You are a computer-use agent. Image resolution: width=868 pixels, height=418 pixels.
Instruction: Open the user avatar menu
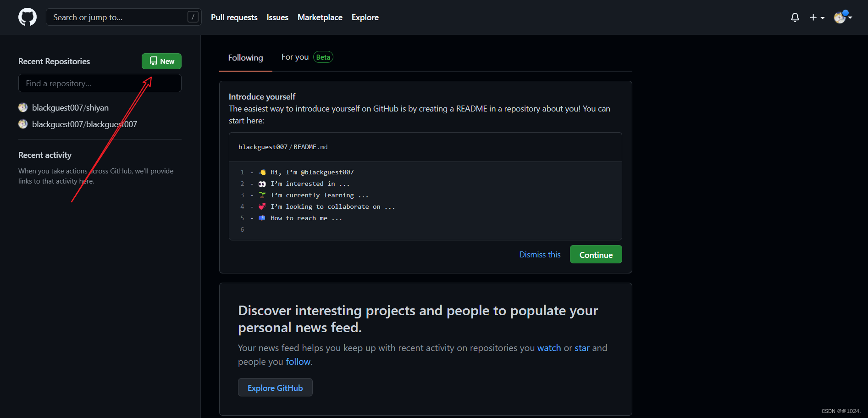[x=843, y=17]
